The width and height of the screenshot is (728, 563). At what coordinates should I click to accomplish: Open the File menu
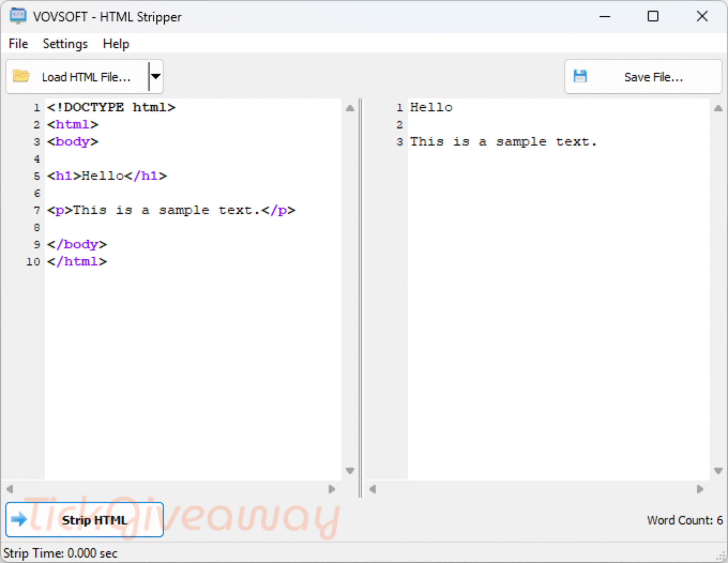tap(18, 44)
